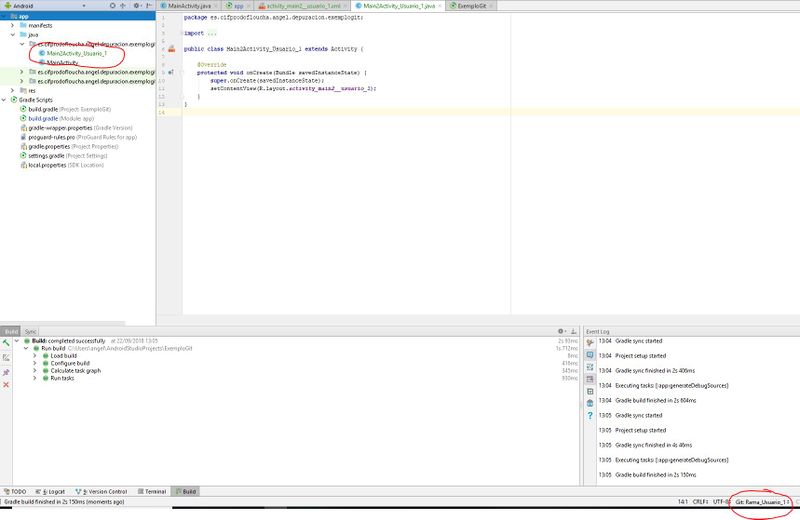This screenshot has width=800, height=520.
Task: Toggle the Build tool window button in bottom bar
Action: tap(186, 491)
